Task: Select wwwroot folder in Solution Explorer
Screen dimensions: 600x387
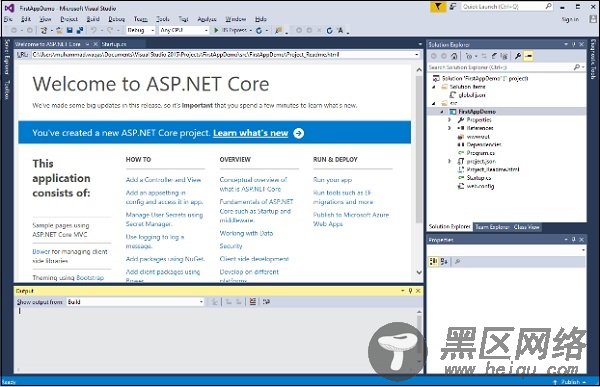Action: click(x=478, y=137)
